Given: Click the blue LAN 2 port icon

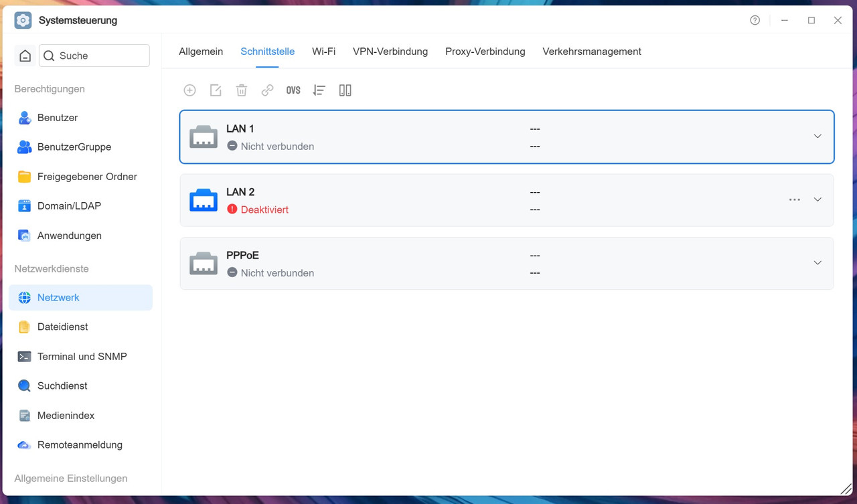Looking at the screenshot, I should [x=204, y=200].
